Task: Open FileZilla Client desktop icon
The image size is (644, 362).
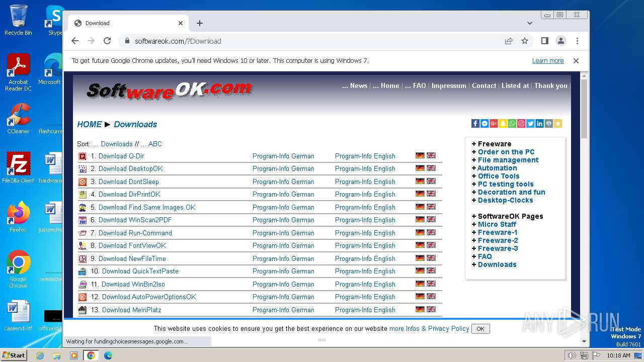Action: coord(18,168)
